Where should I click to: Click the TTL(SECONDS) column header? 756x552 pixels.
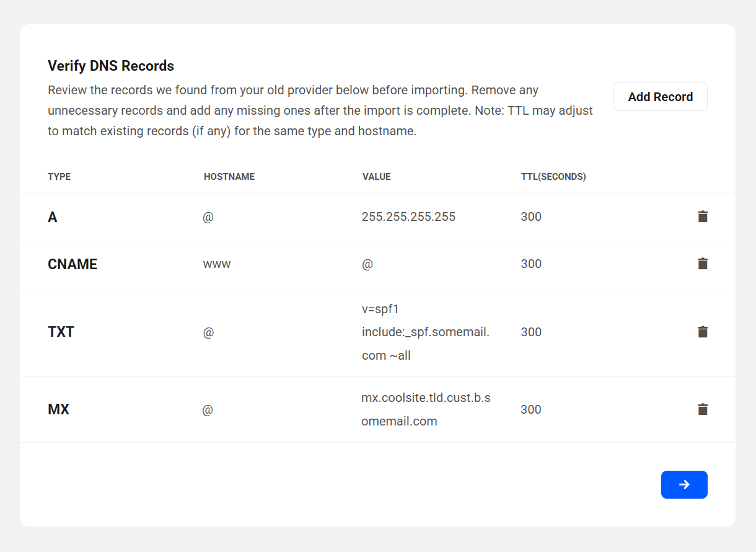coord(553,177)
